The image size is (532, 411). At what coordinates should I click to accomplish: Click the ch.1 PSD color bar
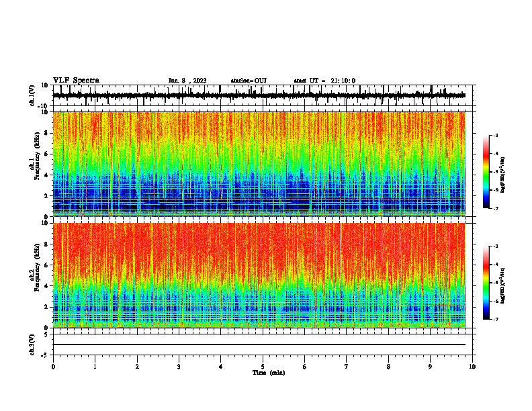tap(486, 172)
